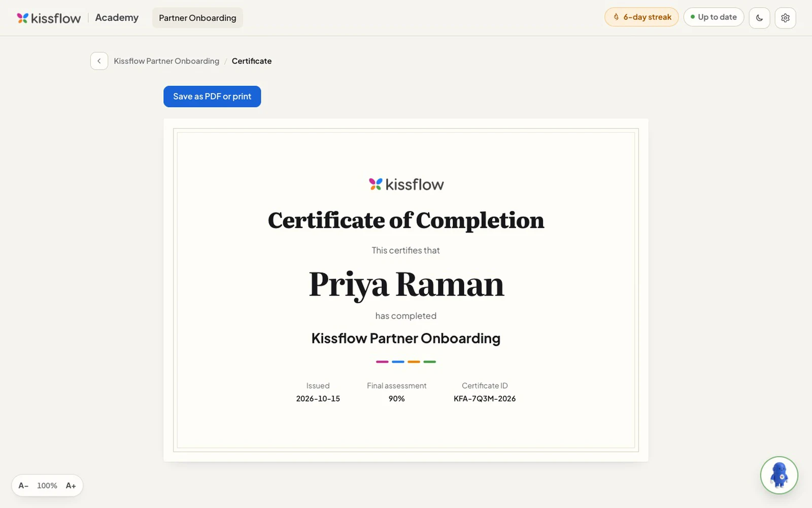Viewport: 812px width, 508px height.
Task: Click the Up to date status pill
Action: [x=714, y=17]
